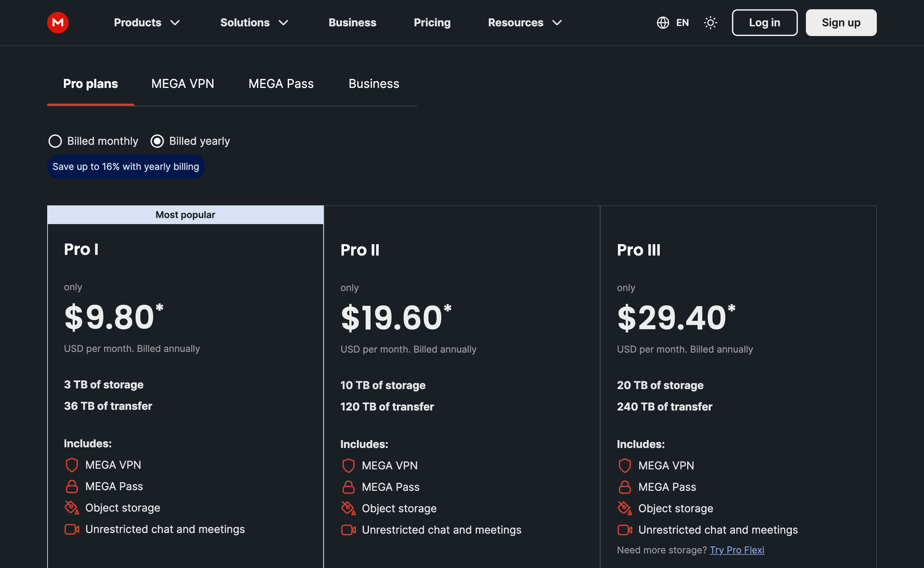Click the Pro III plan title
Screen dimensions: 924x568
638,250
